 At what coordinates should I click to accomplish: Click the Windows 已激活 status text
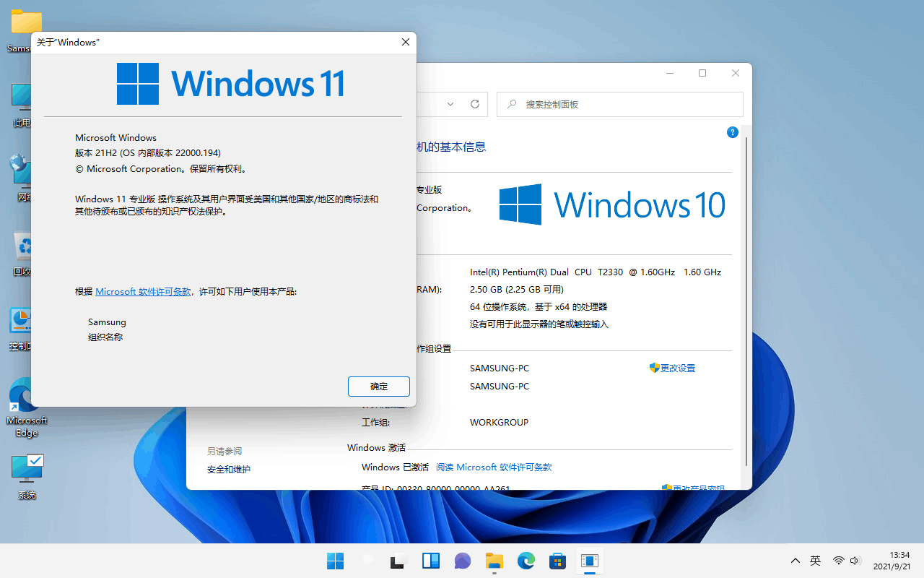tap(395, 467)
